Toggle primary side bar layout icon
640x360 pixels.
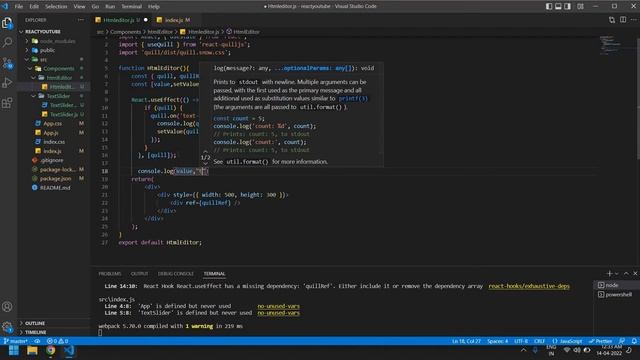[549, 6]
